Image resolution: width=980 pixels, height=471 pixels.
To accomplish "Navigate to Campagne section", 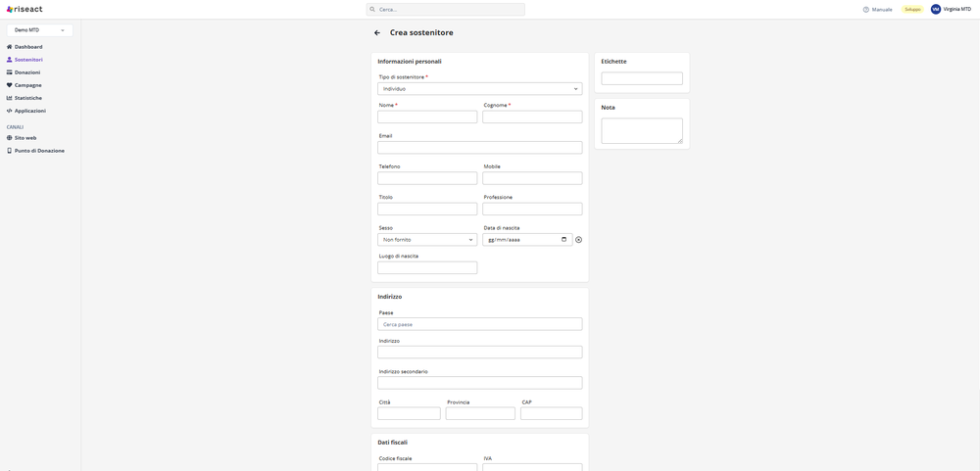I will click(x=27, y=85).
